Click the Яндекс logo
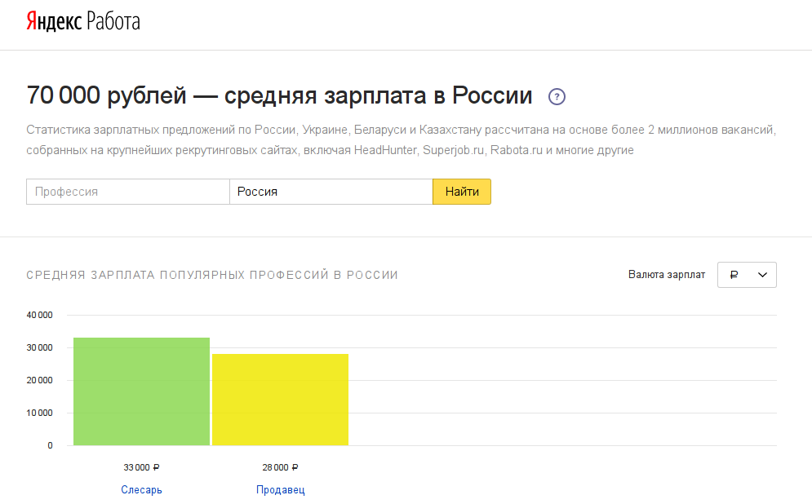The image size is (812, 504). [x=54, y=22]
